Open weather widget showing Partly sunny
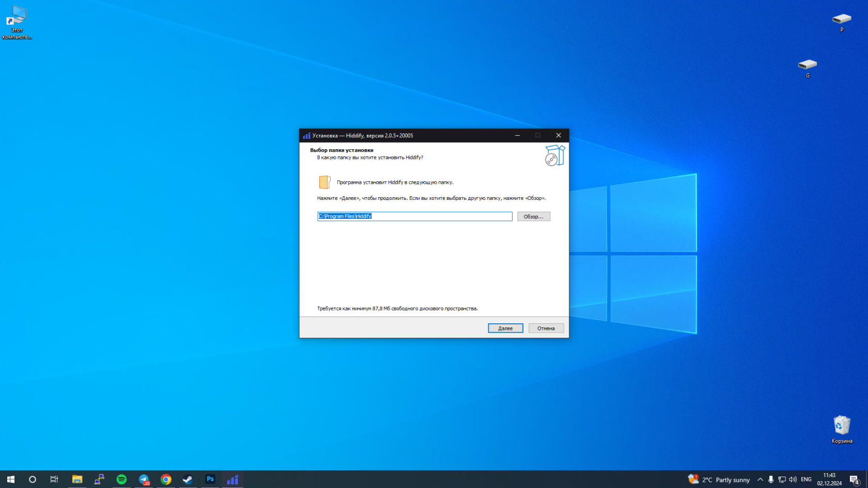Image resolution: width=868 pixels, height=488 pixels. pyautogui.click(x=719, y=480)
